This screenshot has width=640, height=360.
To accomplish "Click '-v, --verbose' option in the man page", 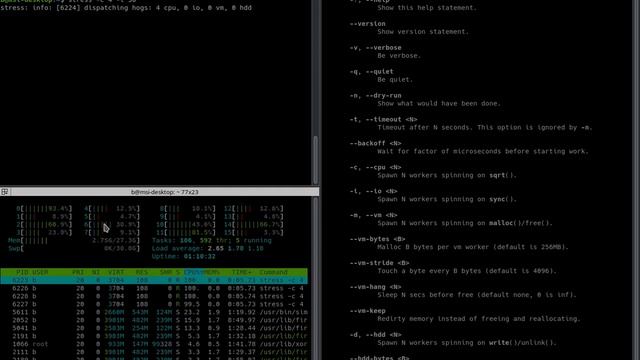I will [376, 48].
